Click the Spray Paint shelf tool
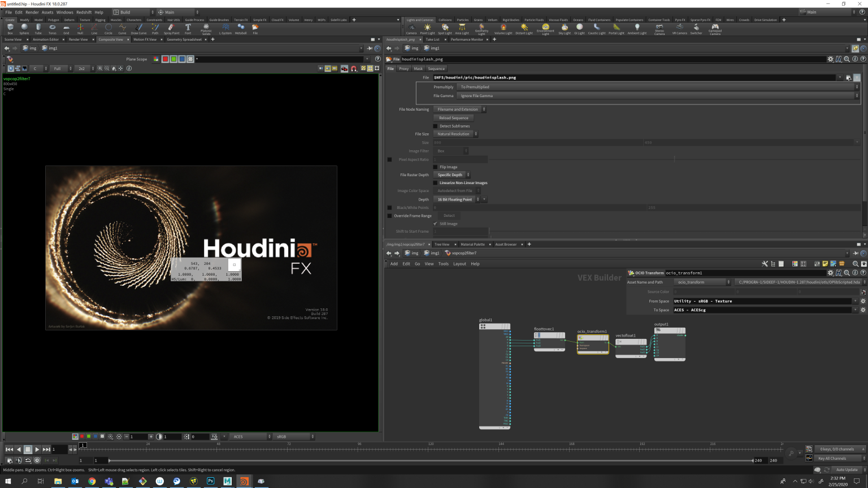 (x=171, y=28)
